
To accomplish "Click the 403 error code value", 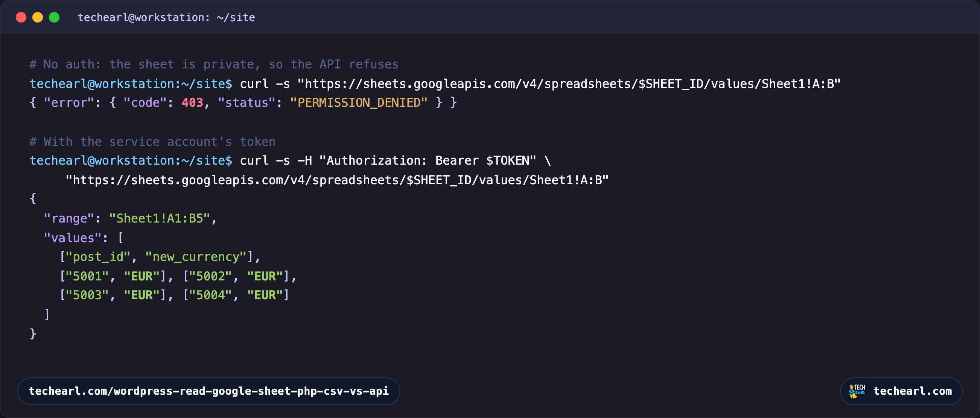I will coord(192,103).
